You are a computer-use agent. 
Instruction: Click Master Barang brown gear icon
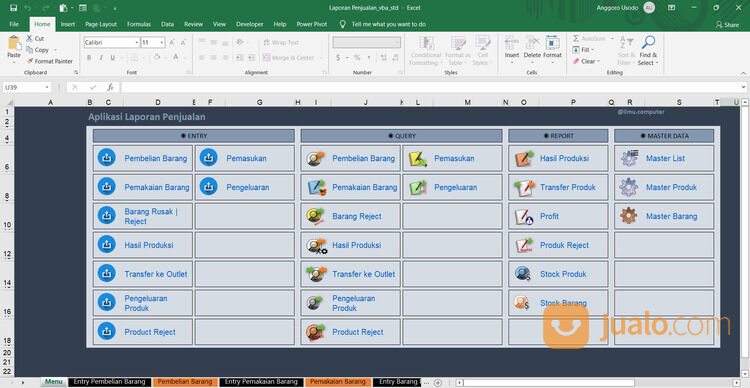tap(629, 216)
